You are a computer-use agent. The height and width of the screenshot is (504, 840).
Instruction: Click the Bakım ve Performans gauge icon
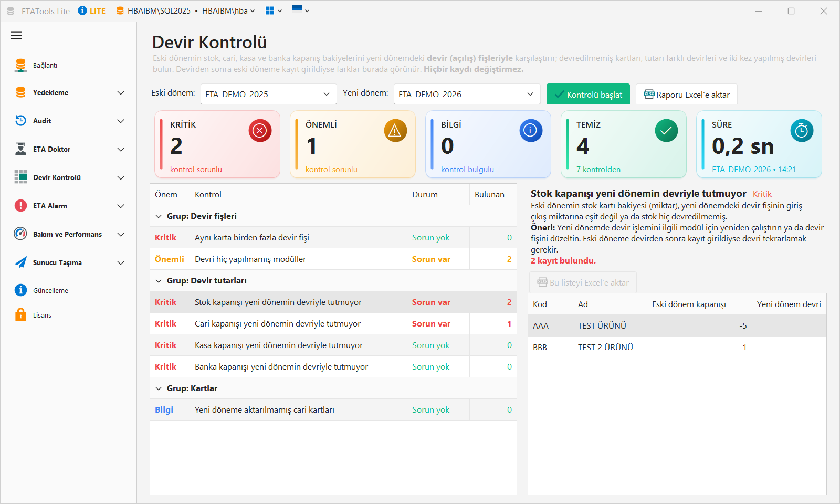click(20, 234)
